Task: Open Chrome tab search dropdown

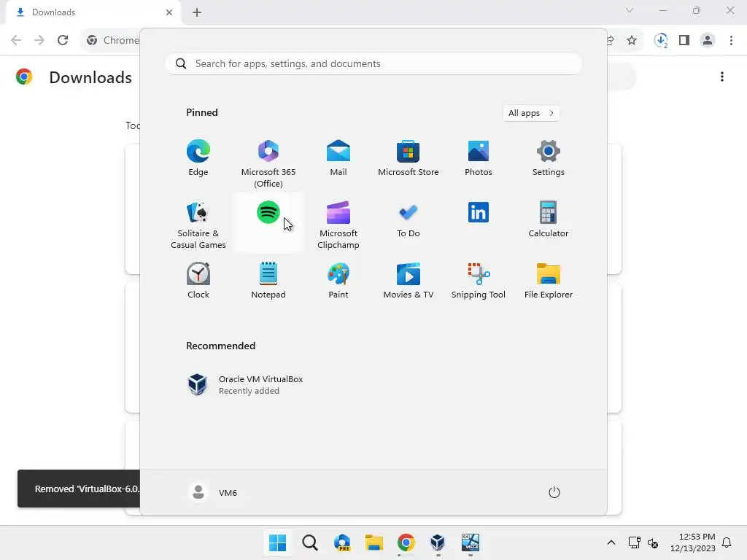Action: [x=630, y=10]
